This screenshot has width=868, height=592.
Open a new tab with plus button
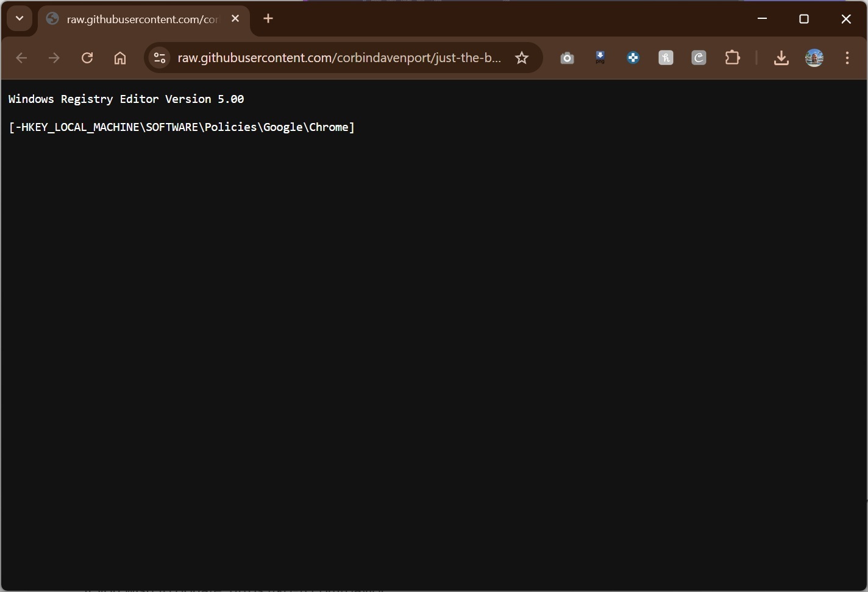[x=268, y=19]
